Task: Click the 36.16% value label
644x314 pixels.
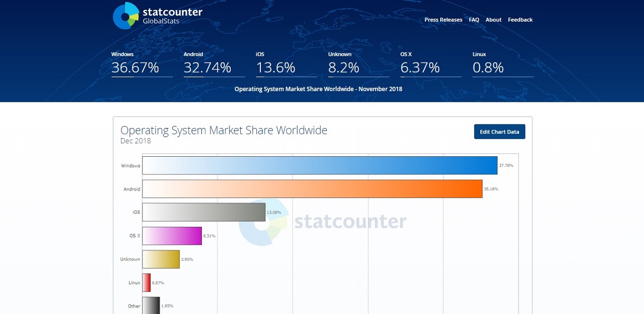Action: [x=491, y=189]
